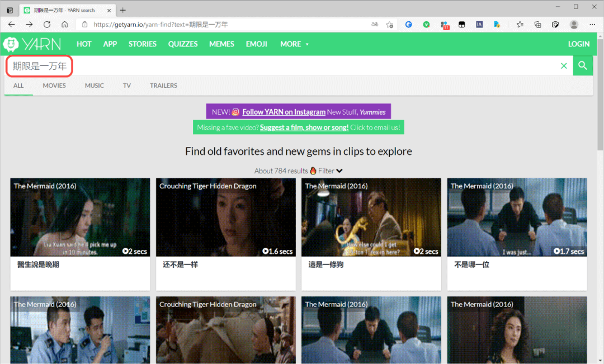Click caption text 还不是一样
Viewport: 604px width, 364px height.
pos(180,264)
